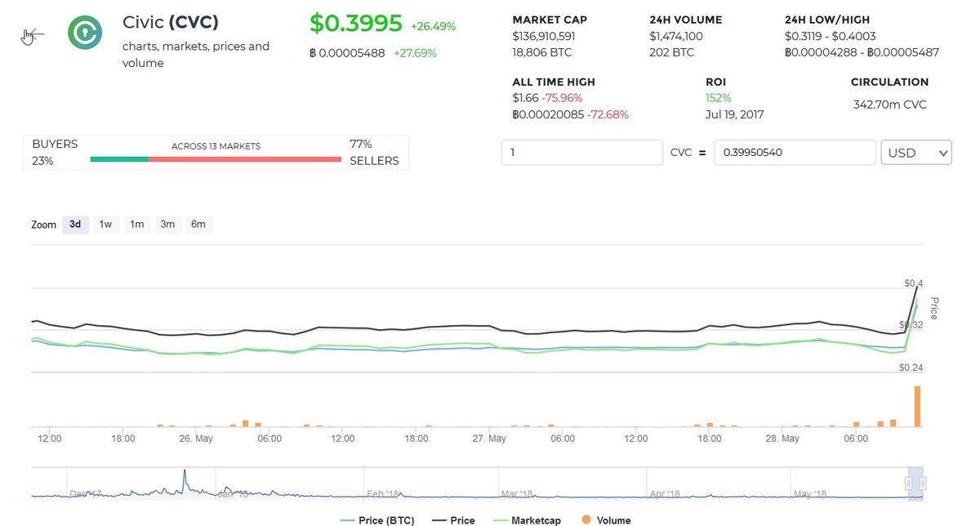Click the "Civic (CVC)" title
The width and height of the screenshot is (980, 526).
(x=171, y=21)
